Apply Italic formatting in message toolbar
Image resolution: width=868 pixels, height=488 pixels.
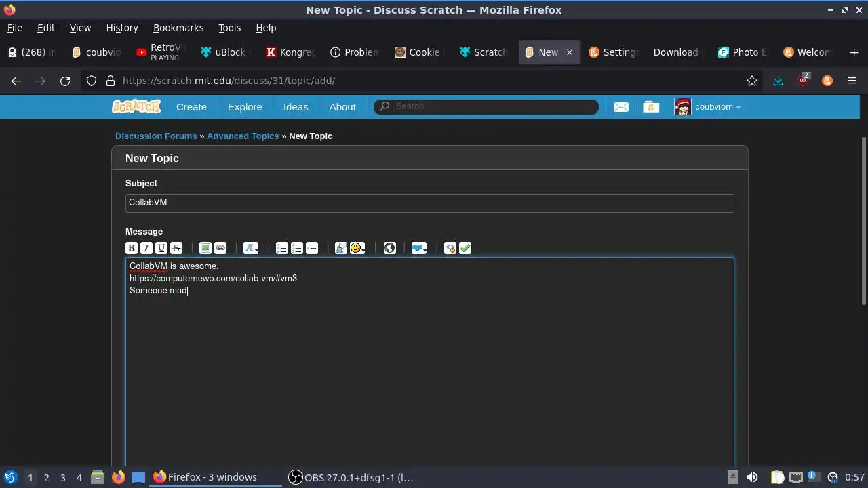146,248
